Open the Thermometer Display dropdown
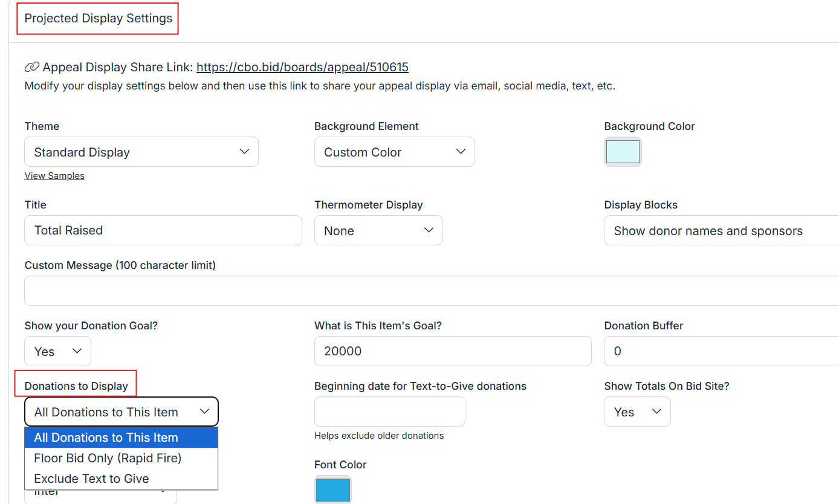The height and width of the screenshot is (504, 839). pos(378,230)
